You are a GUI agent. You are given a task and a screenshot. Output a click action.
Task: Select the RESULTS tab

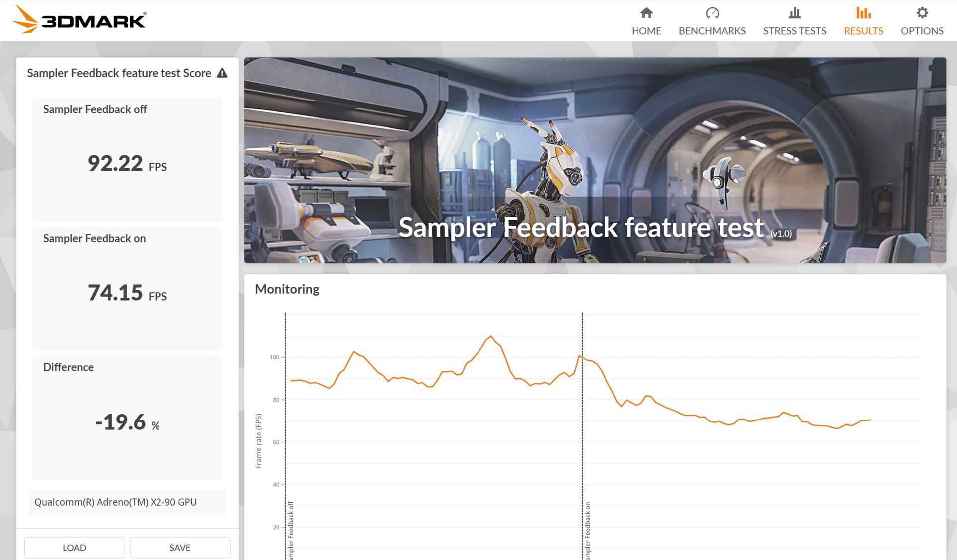click(x=863, y=21)
